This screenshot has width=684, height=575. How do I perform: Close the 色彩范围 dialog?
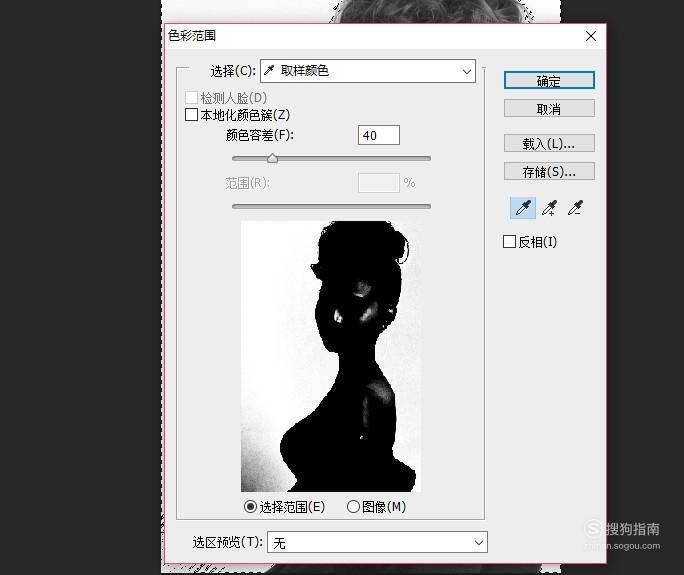591,36
